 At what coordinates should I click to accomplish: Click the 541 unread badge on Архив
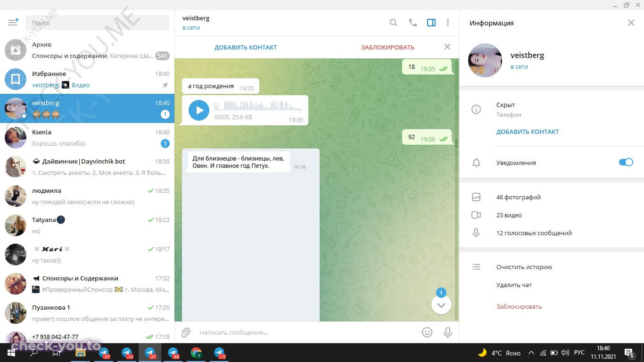(162, 56)
